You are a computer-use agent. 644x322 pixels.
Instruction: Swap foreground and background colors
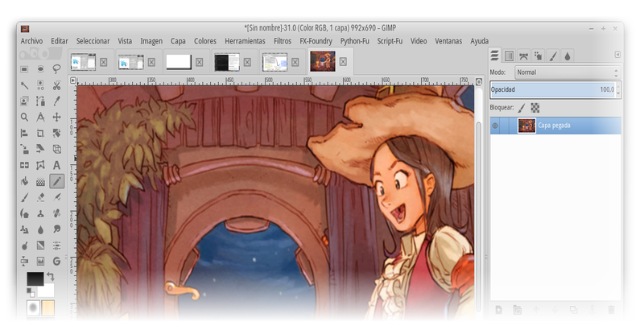point(51,276)
